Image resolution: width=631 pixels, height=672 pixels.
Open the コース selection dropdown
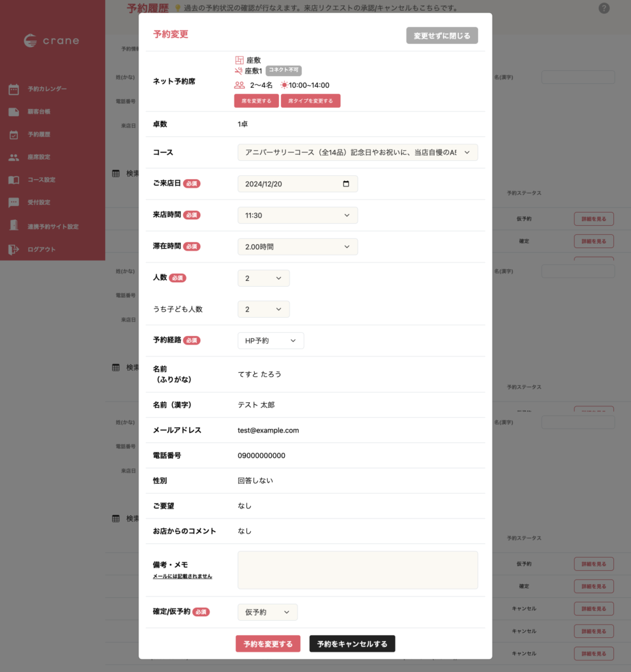point(357,152)
